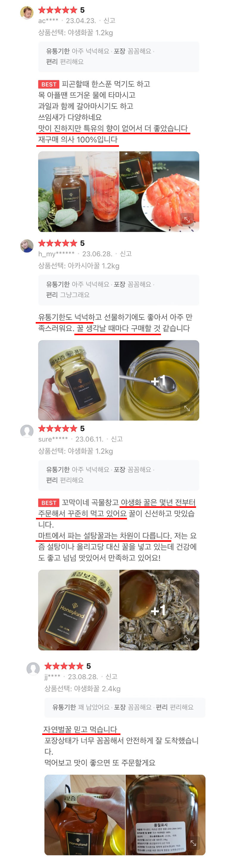Viewport: 232px width, 868px height.
Task: View Honeyland jar with blender photo
Action: click(79, 192)
